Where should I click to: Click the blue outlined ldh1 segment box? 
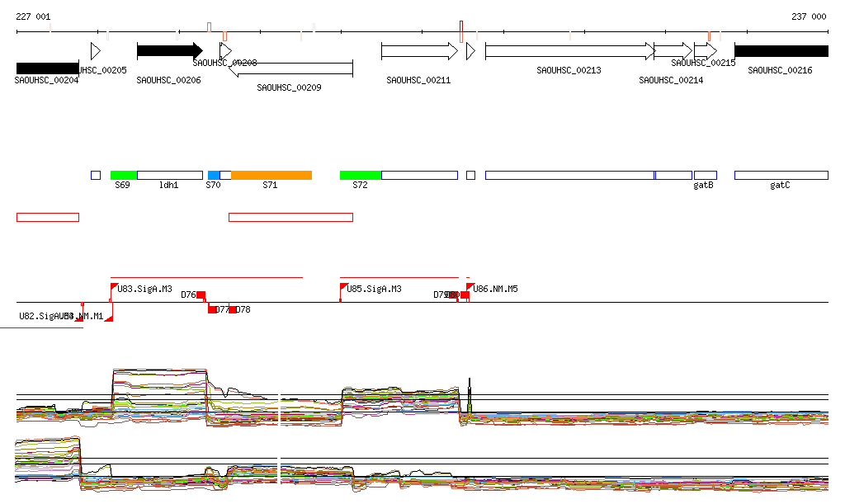click(170, 175)
